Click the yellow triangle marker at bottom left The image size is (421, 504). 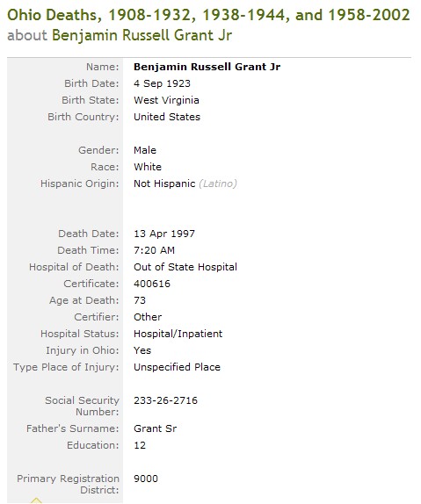coord(36,500)
